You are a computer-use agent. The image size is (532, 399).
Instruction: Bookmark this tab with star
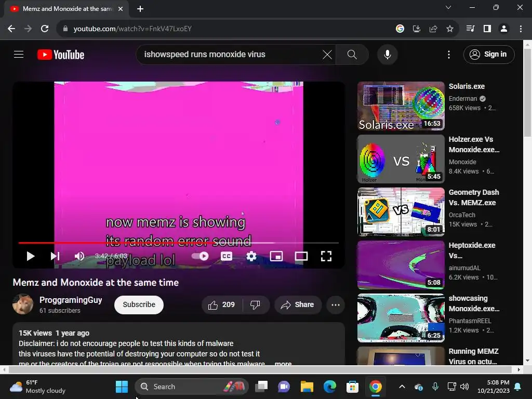[449, 29]
